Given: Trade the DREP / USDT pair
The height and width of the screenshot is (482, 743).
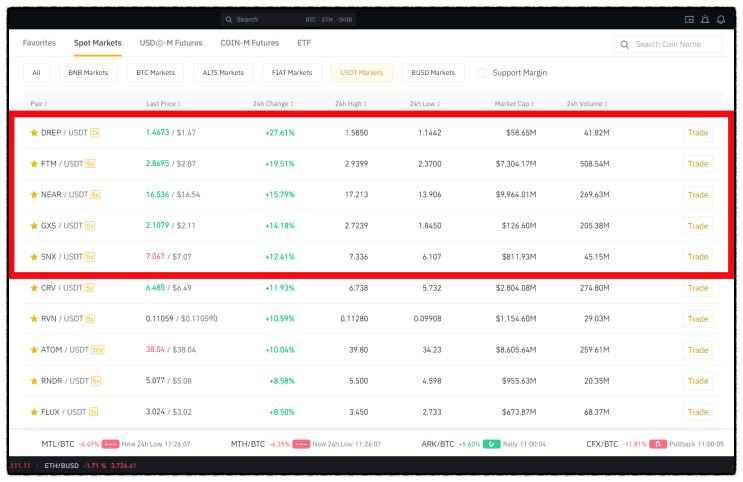Looking at the screenshot, I should [x=698, y=133].
